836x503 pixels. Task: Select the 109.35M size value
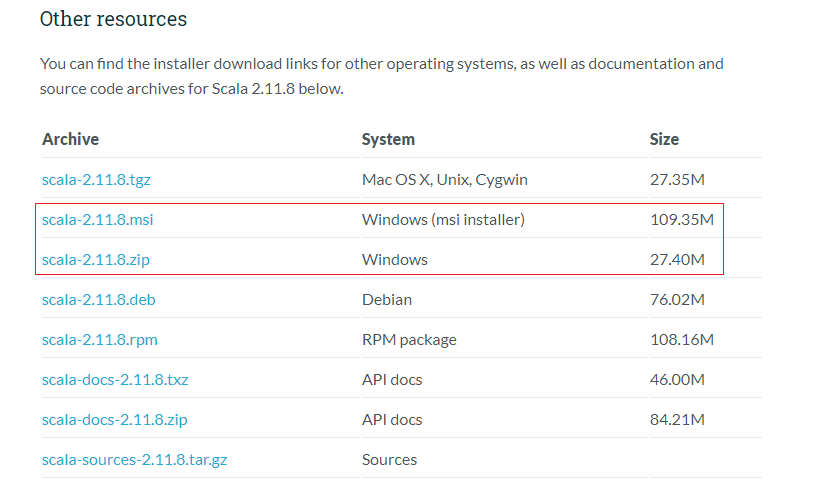pos(681,220)
